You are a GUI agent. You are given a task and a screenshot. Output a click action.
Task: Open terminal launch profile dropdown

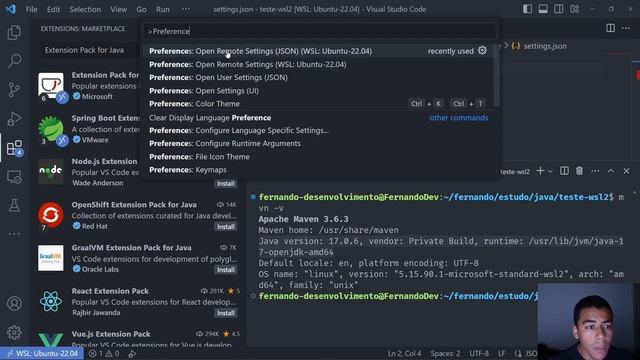(x=550, y=171)
